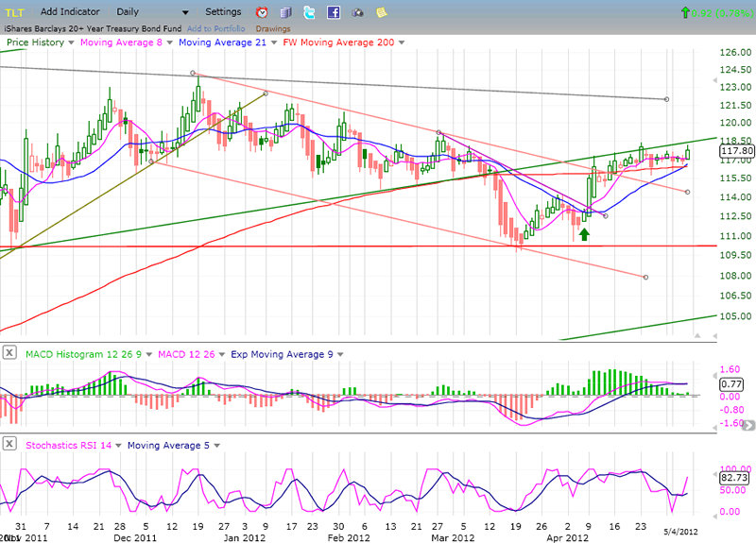Share the chart on Facebook
This screenshot has width=756, height=543.
(x=334, y=12)
